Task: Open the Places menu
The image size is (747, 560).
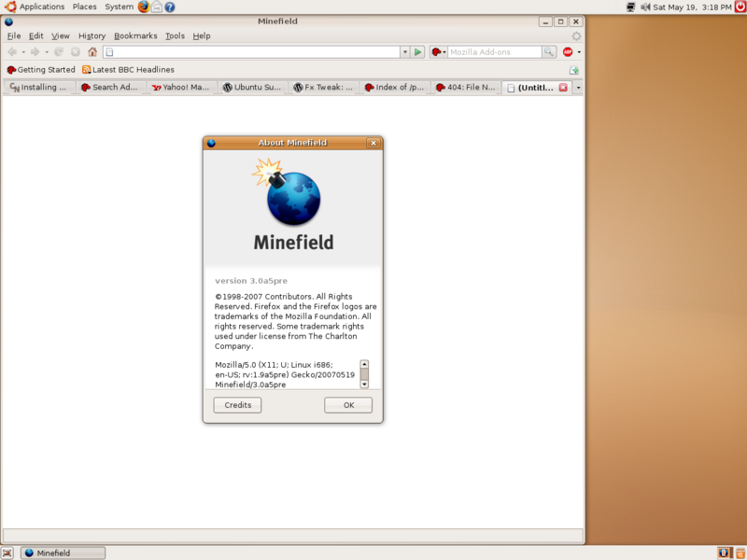Action: (x=84, y=7)
